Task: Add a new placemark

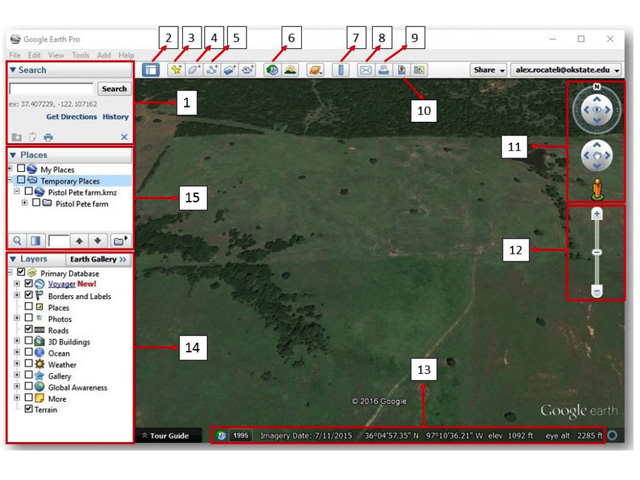Action: [x=176, y=70]
